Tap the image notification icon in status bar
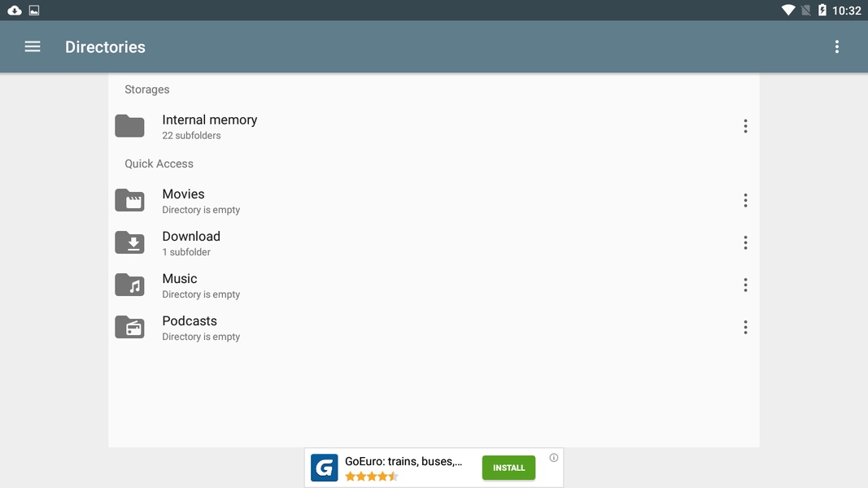The image size is (868, 488). tap(34, 10)
